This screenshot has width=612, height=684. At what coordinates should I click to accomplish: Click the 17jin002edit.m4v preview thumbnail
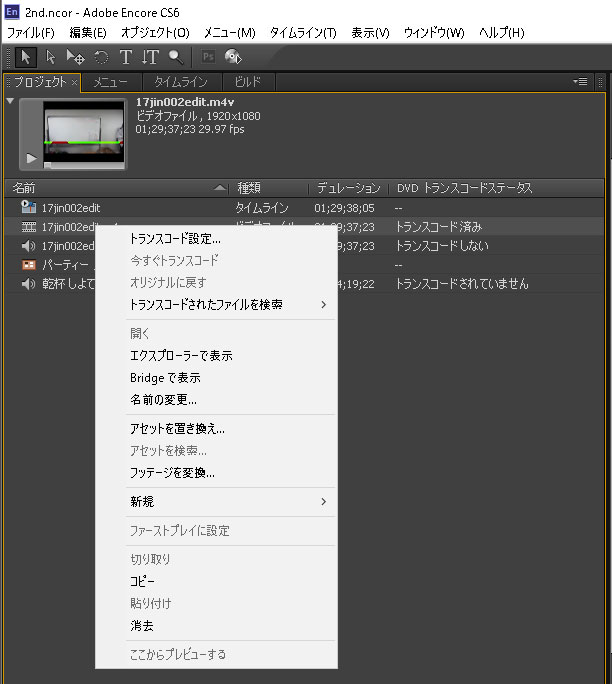coord(84,132)
